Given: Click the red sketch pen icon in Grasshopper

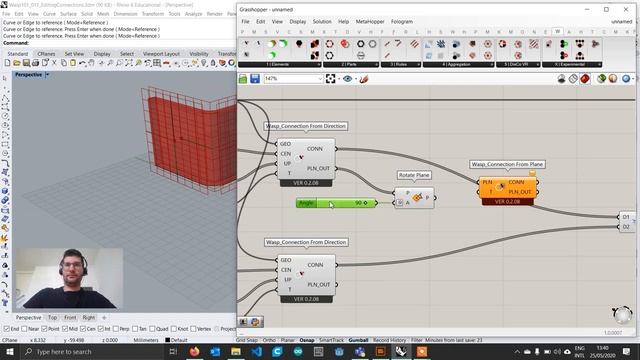Looking at the screenshot, I should coord(364,79).
